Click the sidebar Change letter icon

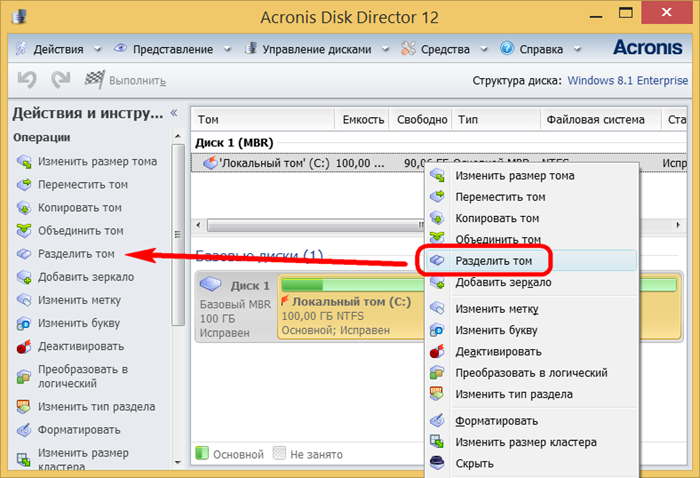(x=24, y=323)
